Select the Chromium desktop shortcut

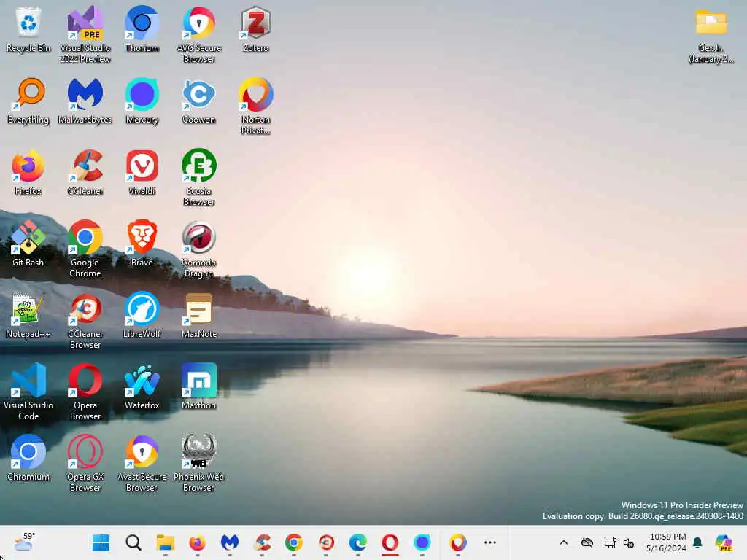(28, 458)
